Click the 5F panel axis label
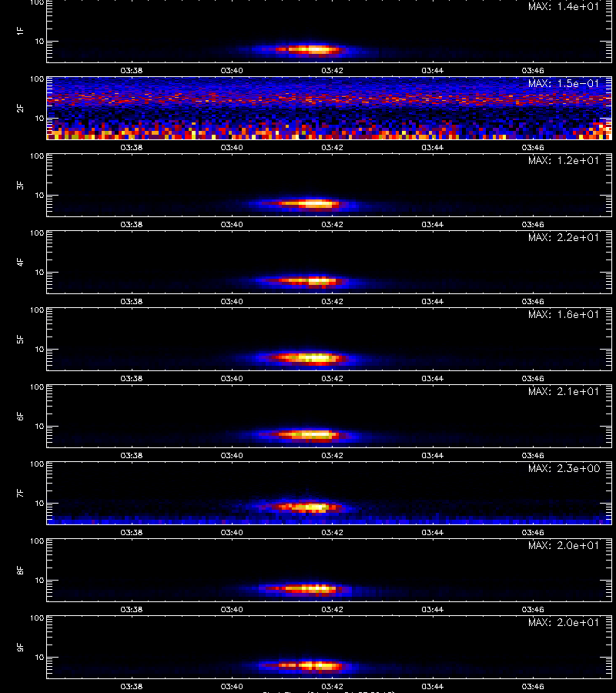 coord(20,339)
